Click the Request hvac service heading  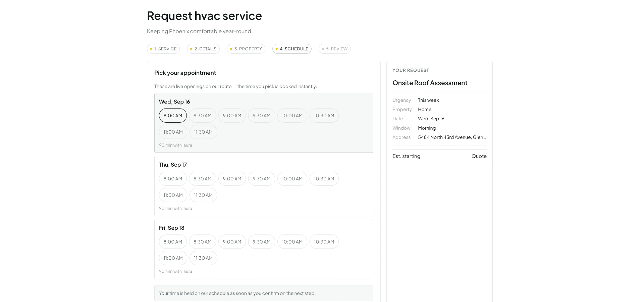tap(204, 16)
